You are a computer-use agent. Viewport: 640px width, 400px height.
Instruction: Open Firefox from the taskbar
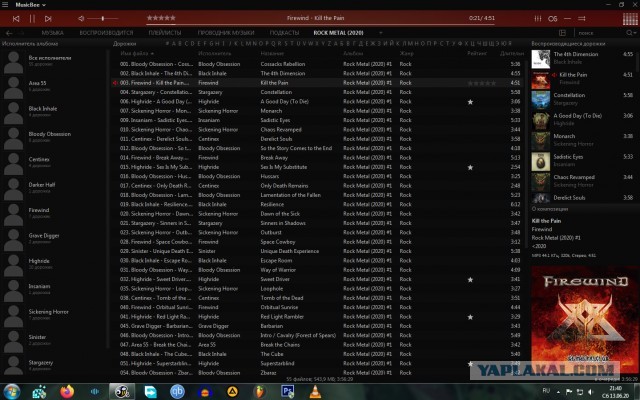pyautogui.click(x=67, y=392)
